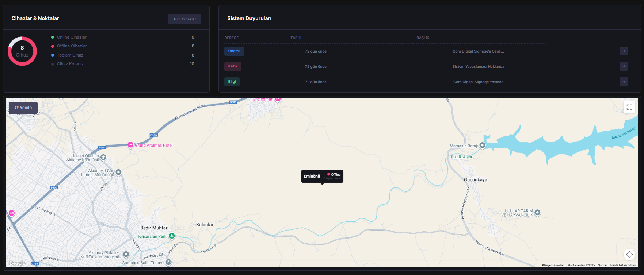Click the Kritik severity badge

coord(233,66)
